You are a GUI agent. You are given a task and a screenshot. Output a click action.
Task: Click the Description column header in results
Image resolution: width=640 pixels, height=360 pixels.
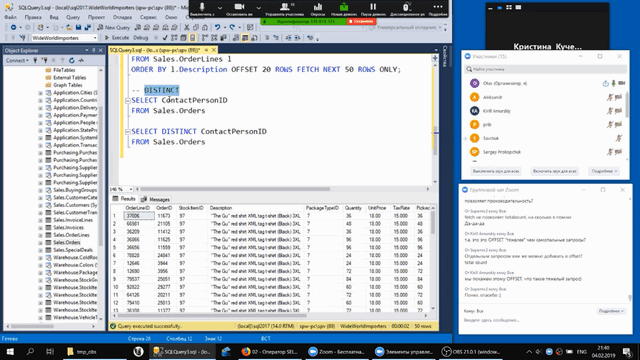(x=256, y=208)
